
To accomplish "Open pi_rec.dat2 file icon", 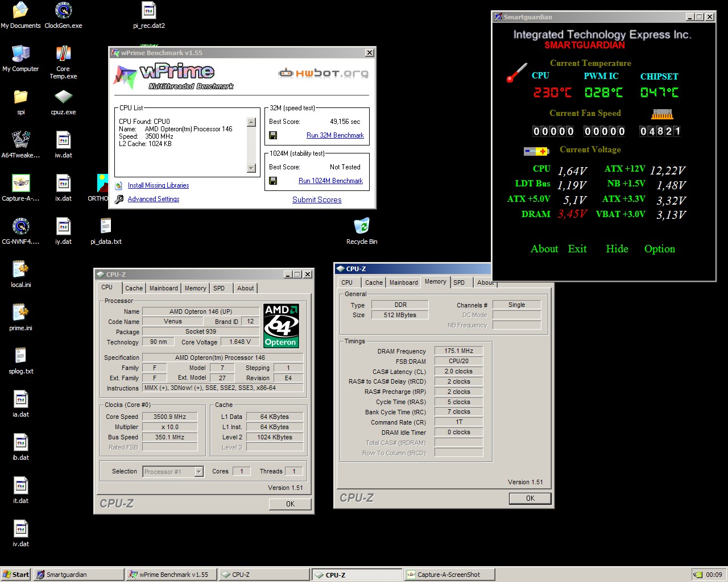I will 149,15.
